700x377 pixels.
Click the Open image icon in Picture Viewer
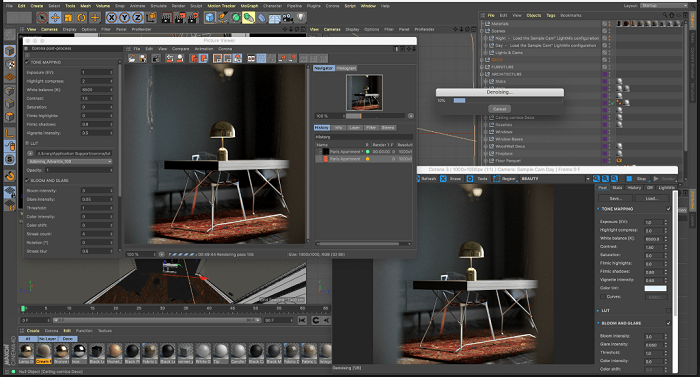point(132,58)
